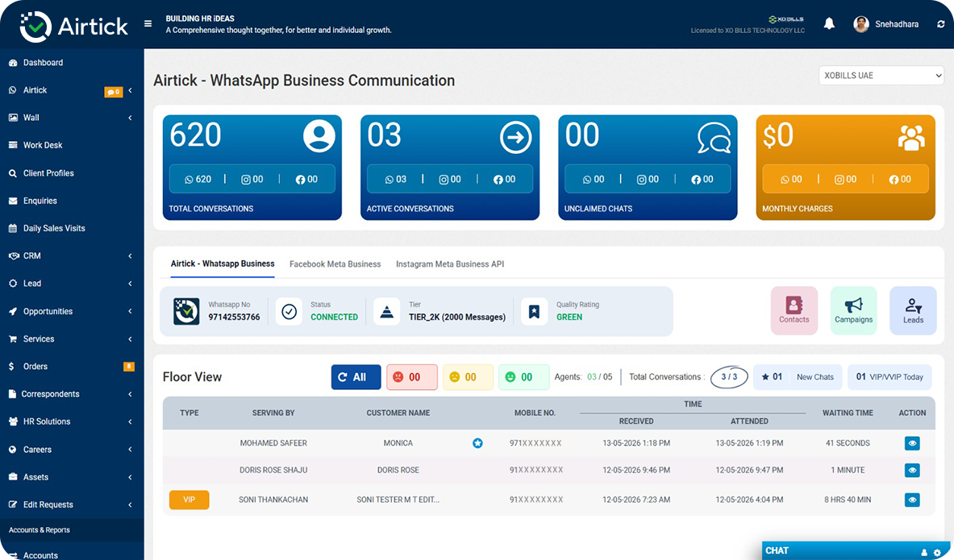The image size is (954, 560).
Task: Open notifications bell icon
Action: (x=829, y=23)
